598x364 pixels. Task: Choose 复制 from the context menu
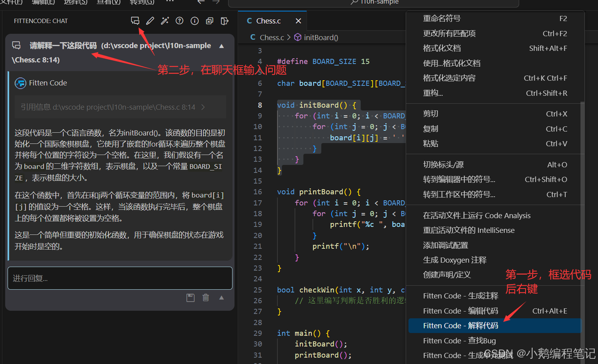[x=495, y=129]
